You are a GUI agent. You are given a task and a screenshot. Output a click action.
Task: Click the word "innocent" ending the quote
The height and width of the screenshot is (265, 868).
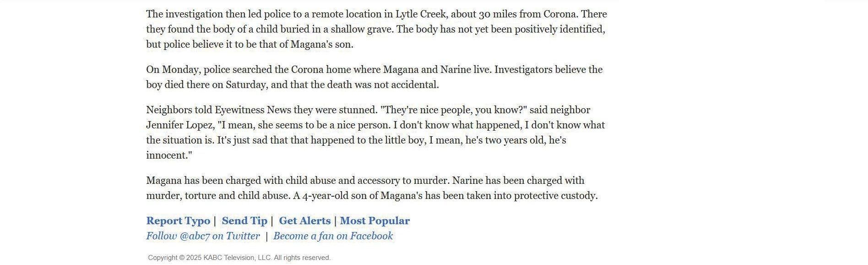(167, 155)
